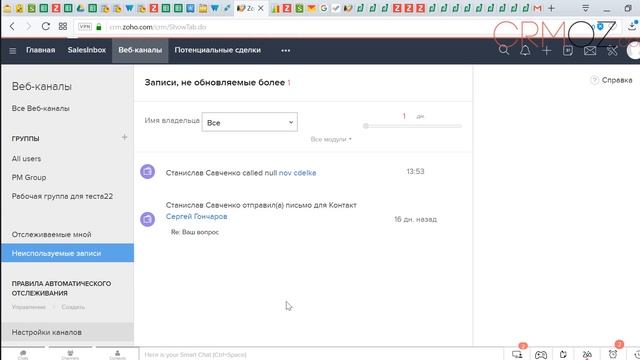This screenshot has width=640, height=360.
Task: Open Рабочая группа для теста22
Action: click(62, 196)
